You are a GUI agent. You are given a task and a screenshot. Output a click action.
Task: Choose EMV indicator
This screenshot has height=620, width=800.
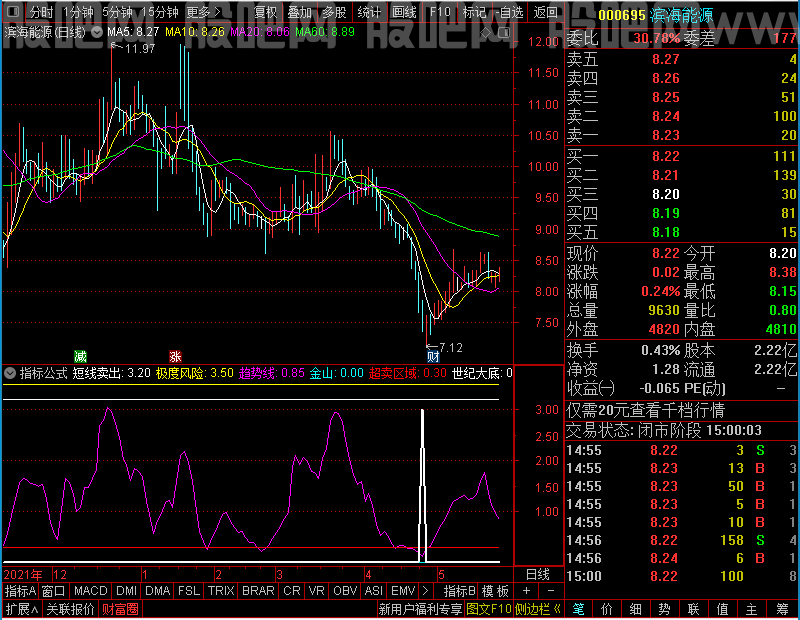coord(403,591)
